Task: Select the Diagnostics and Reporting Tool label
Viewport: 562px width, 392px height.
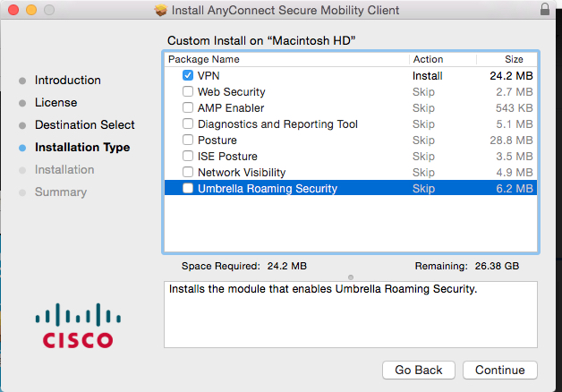Action: point(277,124)
